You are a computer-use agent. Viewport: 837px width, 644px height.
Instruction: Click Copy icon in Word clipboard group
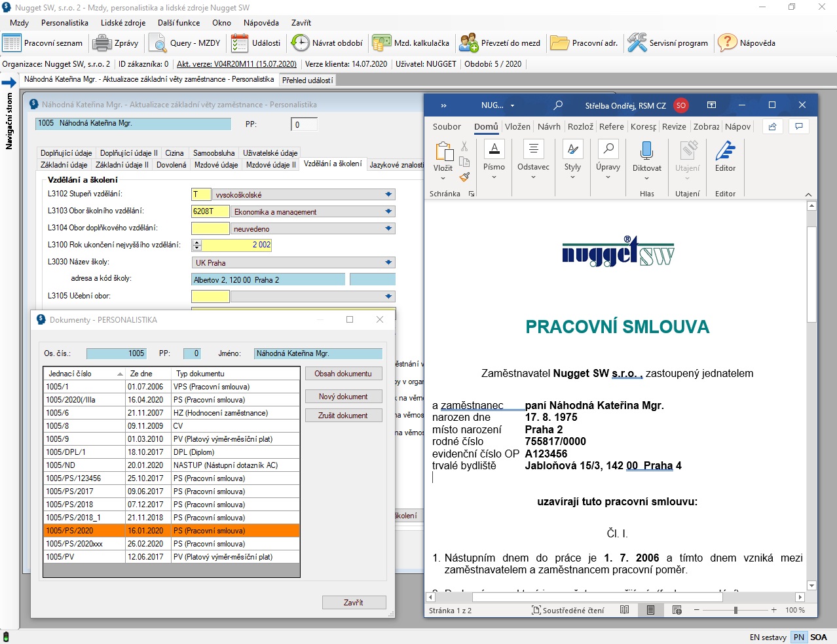(x=464, y=162)
